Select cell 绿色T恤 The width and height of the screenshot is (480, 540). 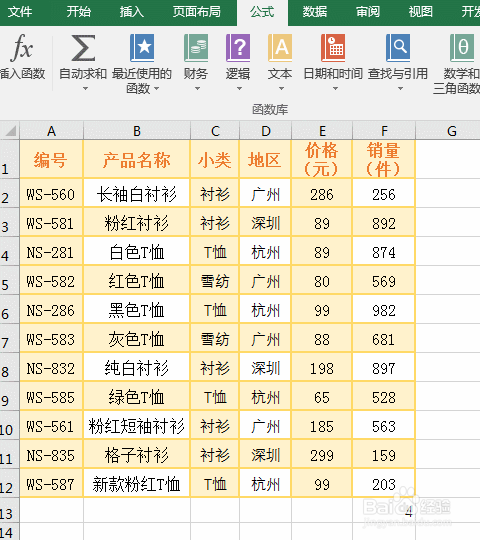137,396
